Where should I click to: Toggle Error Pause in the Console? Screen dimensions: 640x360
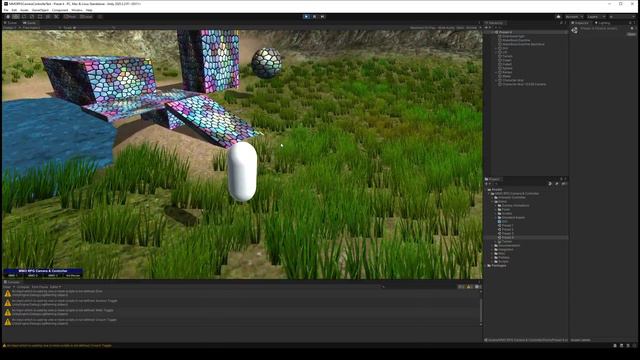coord(40,287)
